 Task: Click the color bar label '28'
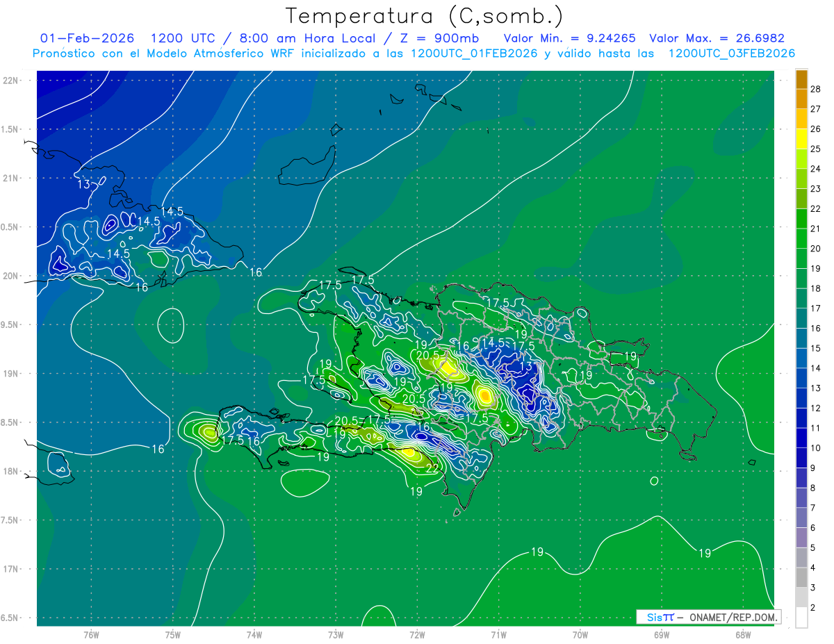pyautogui.click(x=816, y=89)
